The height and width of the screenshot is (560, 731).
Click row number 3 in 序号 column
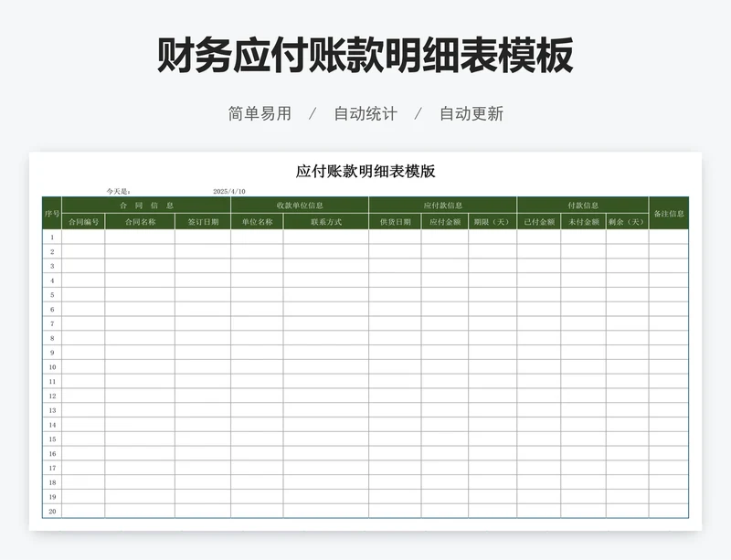(52, 266)
